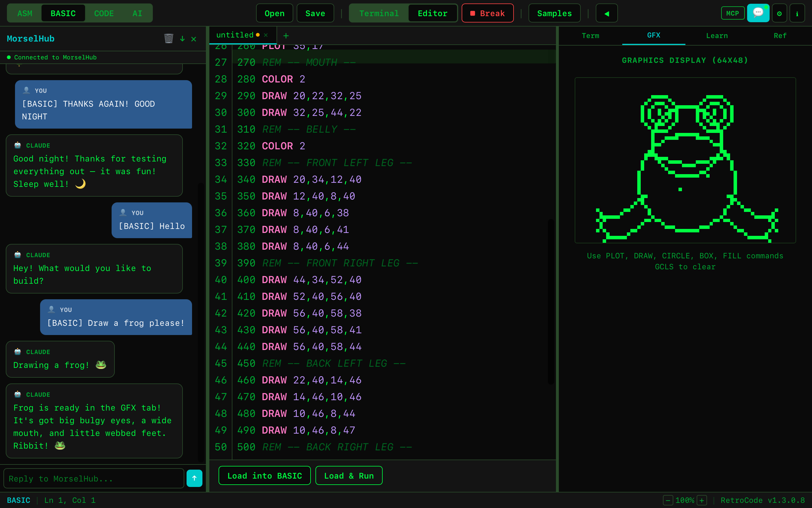Open the Samples library
The height and width of the screenshot is (508, 812).
554,13
